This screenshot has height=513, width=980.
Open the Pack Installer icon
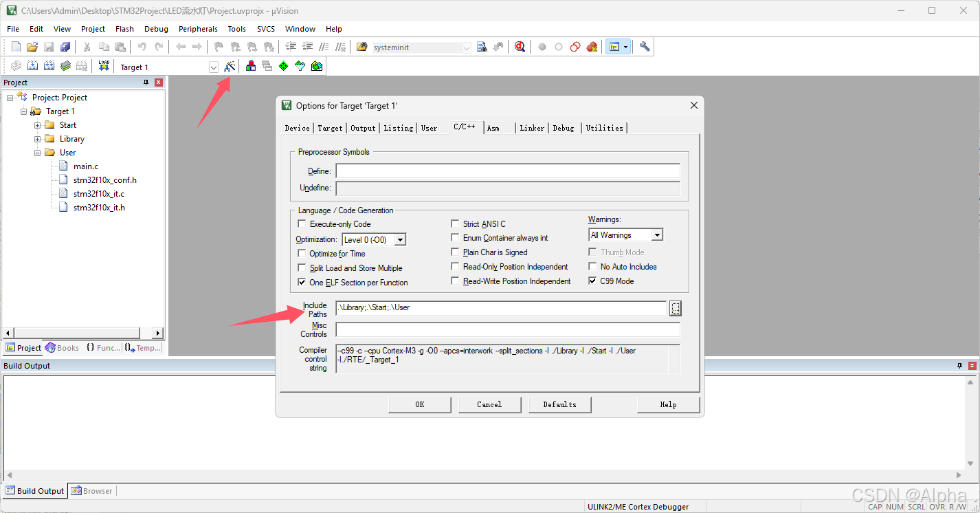[x=316, y=66]
